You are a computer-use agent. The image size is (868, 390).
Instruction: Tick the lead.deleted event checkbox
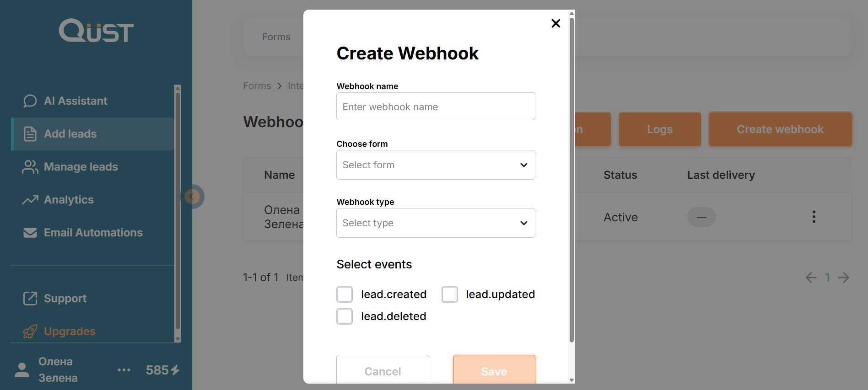[345, 316]
